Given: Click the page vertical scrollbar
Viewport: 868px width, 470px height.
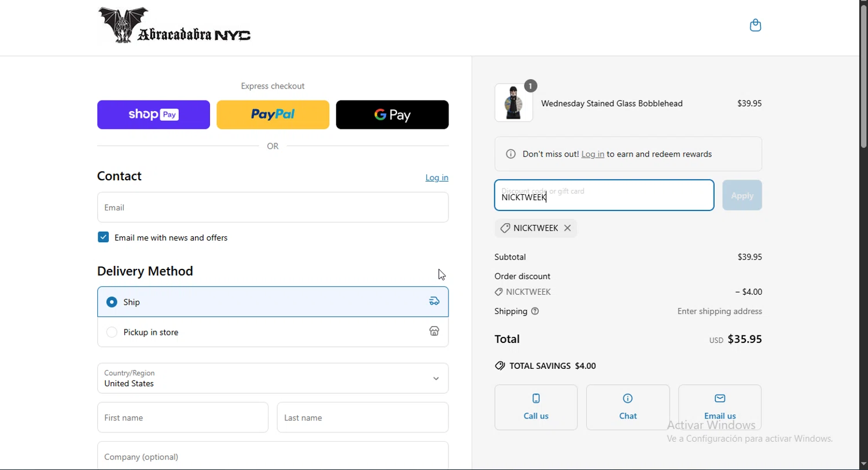Looking at the screenshot, I should point(863,77).
